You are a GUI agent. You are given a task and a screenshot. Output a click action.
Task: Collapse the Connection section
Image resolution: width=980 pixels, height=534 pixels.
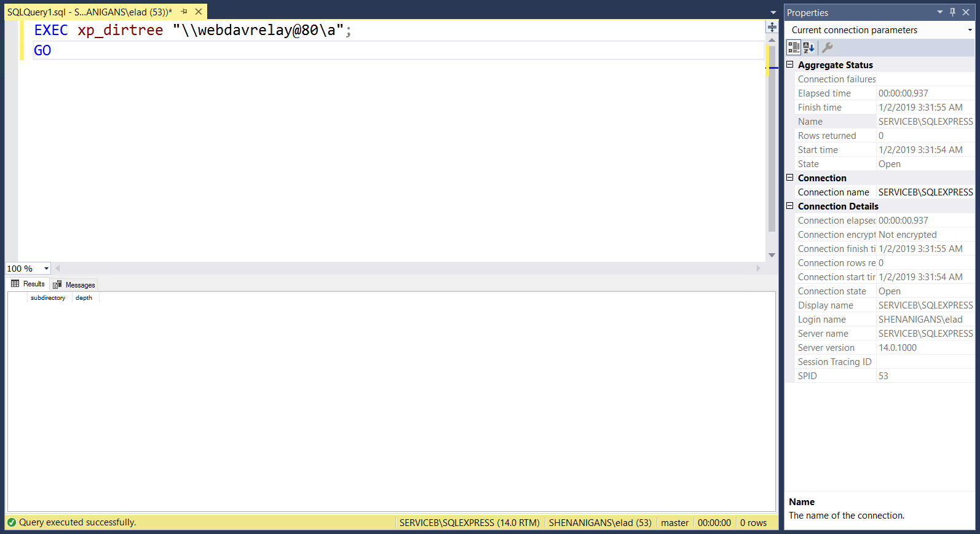(x=790, y=178)
